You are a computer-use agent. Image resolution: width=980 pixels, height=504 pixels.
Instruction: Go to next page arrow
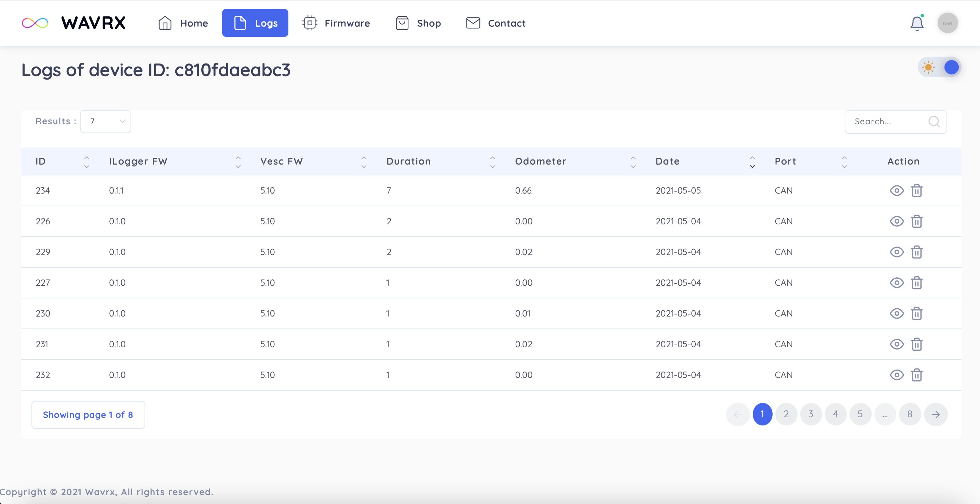[x=936, y=414]
